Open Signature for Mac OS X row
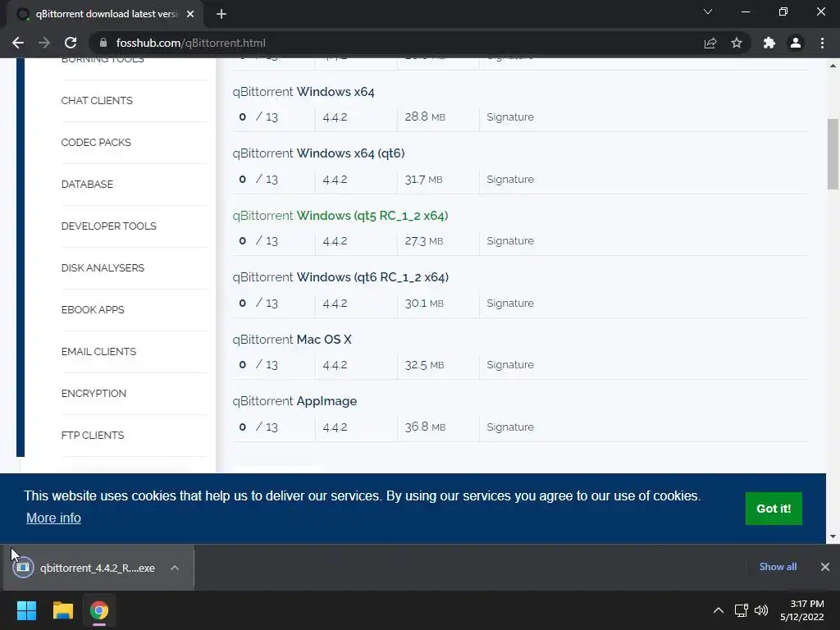Image resolution: width=840 pixels, height=630 pixels. pos(510,365)
